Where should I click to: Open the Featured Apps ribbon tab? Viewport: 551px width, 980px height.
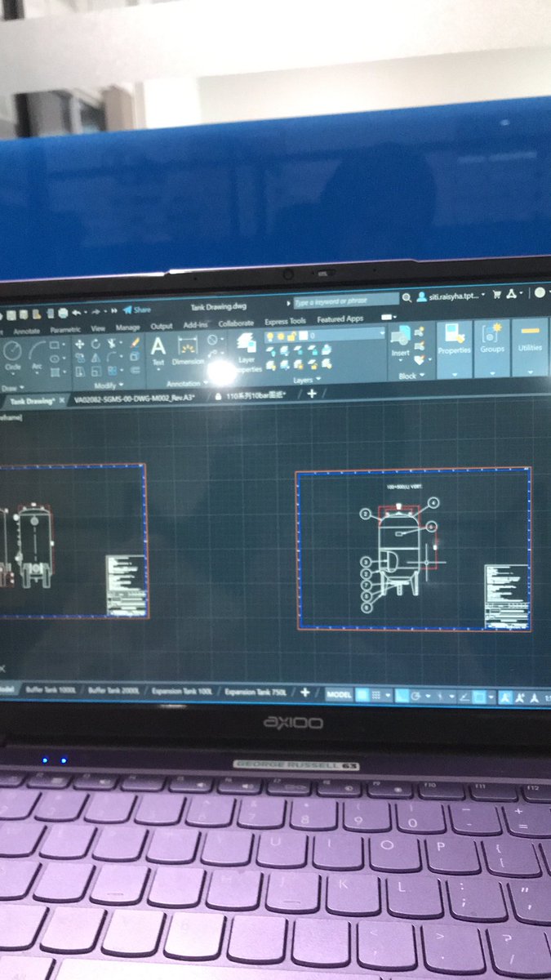(340, 318)
